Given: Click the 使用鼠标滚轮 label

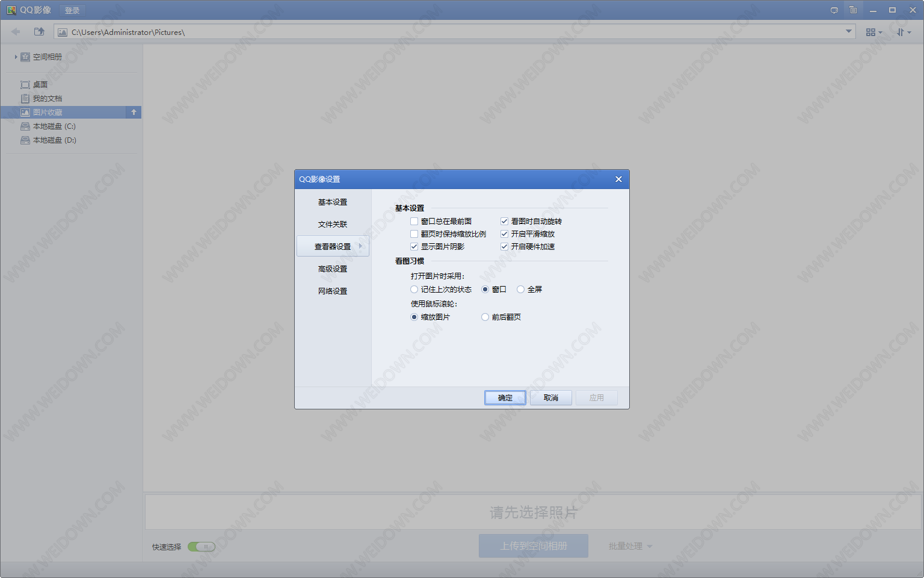Looking at the screenshot, I should click(434, 304).
